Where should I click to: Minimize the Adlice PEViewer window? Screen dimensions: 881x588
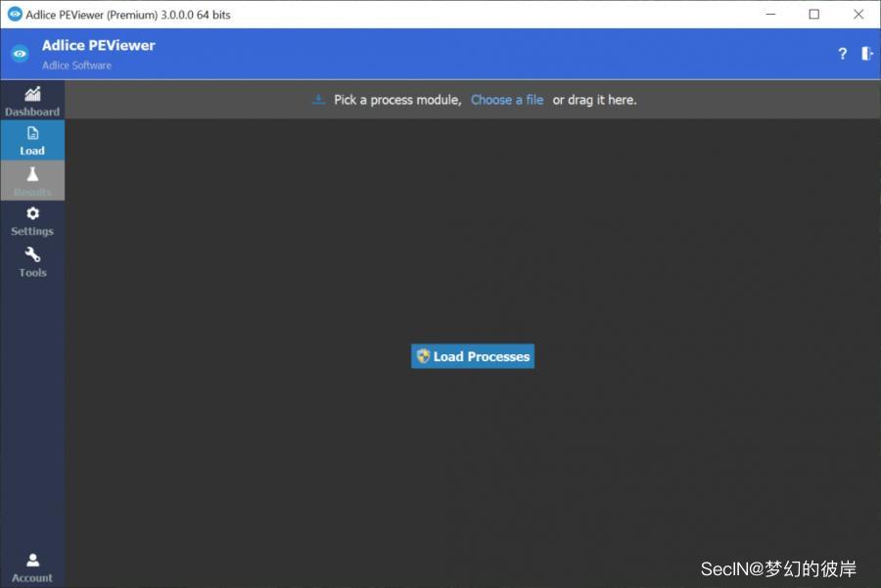pos(771,14)
